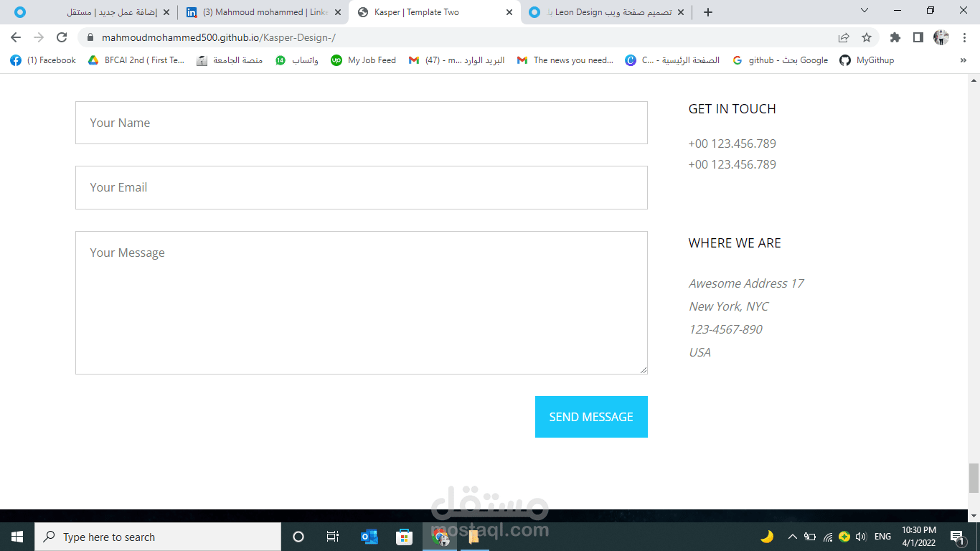The image size is (980, 551).
Task: Open the tab search chevron
Action: tap(864, 11)
